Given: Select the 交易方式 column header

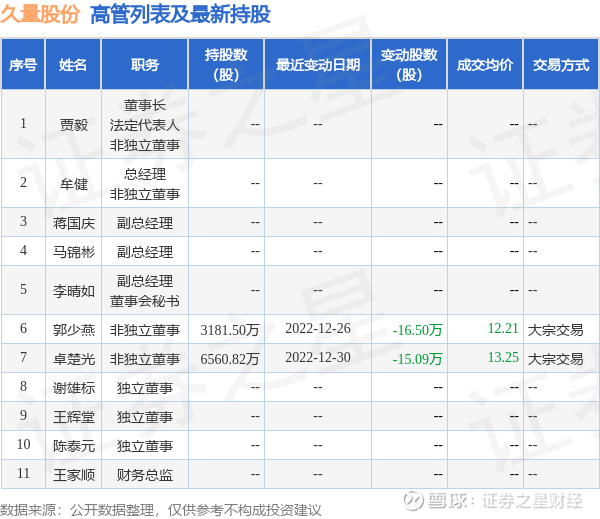Looking at the screenshot, I should click(x=561, y=64).
